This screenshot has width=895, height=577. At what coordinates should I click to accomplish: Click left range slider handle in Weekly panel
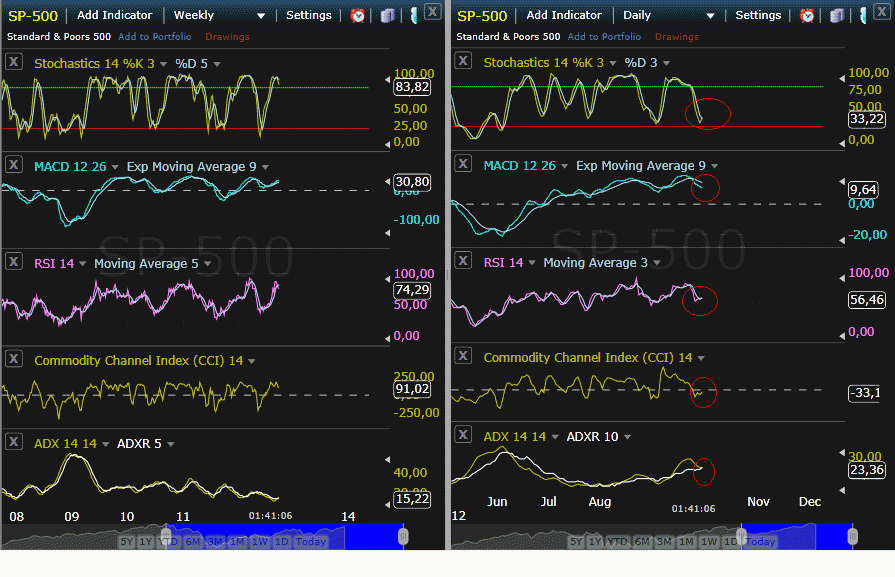[x=166, y=535]
